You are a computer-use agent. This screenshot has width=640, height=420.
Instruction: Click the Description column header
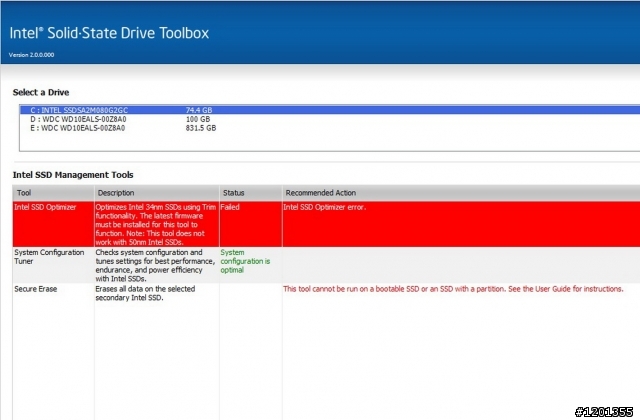point(157,193)
